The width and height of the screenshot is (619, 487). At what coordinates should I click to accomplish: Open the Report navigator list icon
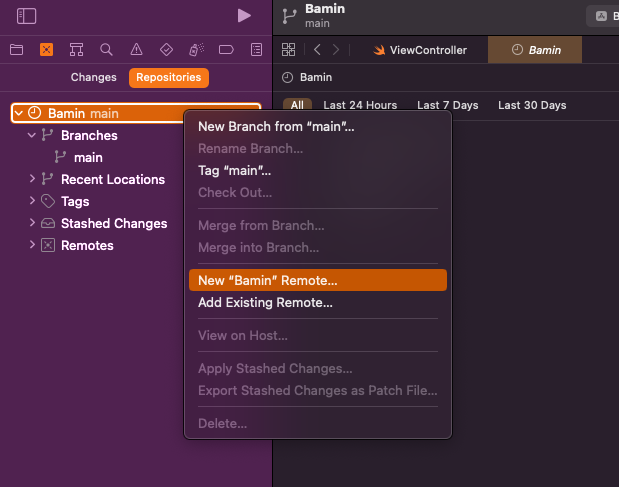[x=256, y=50]
